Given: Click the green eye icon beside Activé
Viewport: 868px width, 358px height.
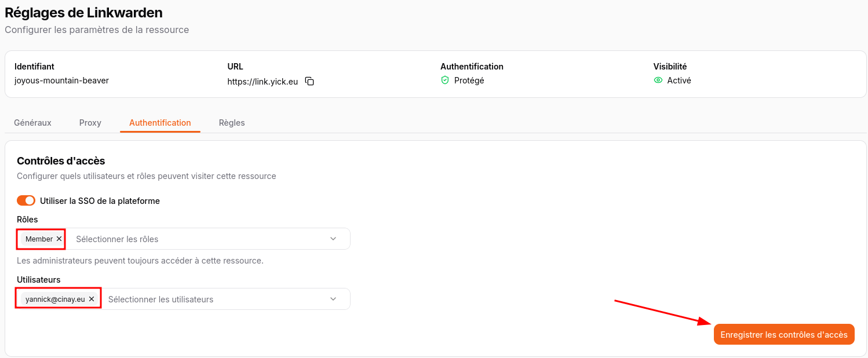Looking at the screenshot, I should 658,81.
